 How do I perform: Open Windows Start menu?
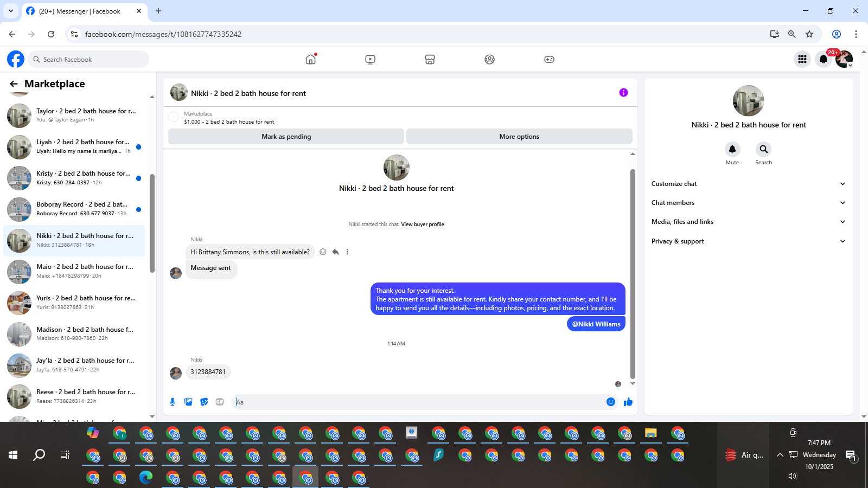[13, 455]
